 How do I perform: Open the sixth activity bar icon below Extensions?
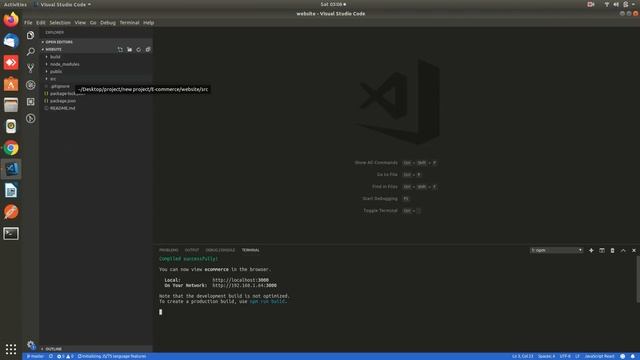pyautogui.click(x=30, y=118)
